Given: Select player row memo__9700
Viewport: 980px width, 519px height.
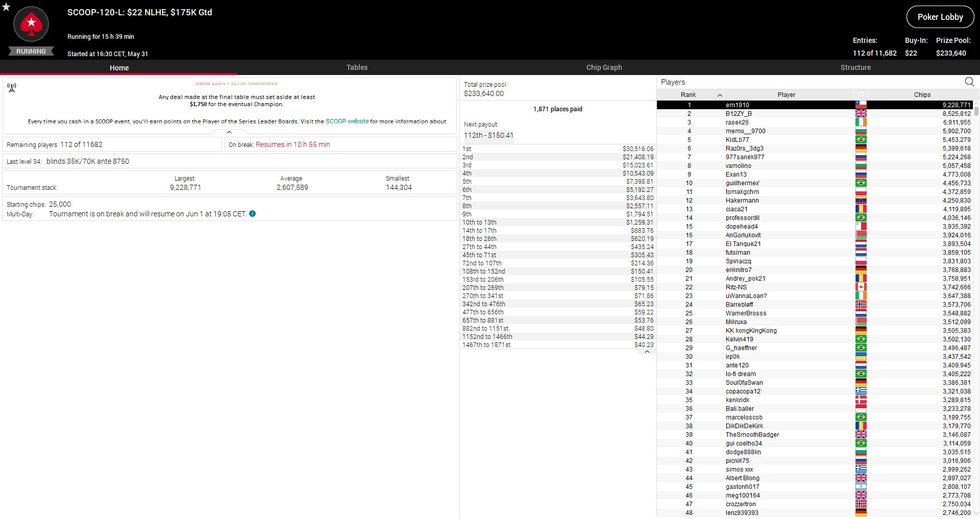Looking at the screenshot, I should (x=815, y=131).
